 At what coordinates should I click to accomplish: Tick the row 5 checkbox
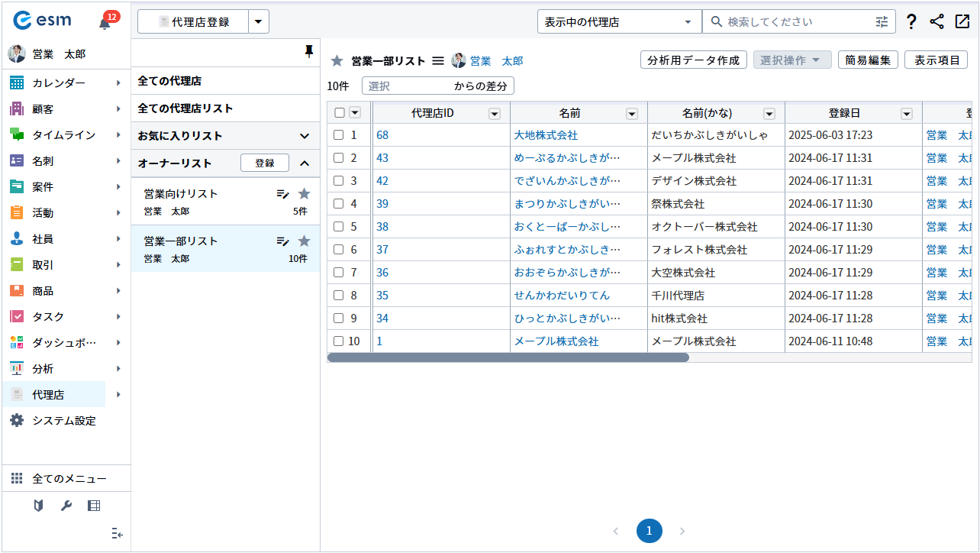coord(339,227)
